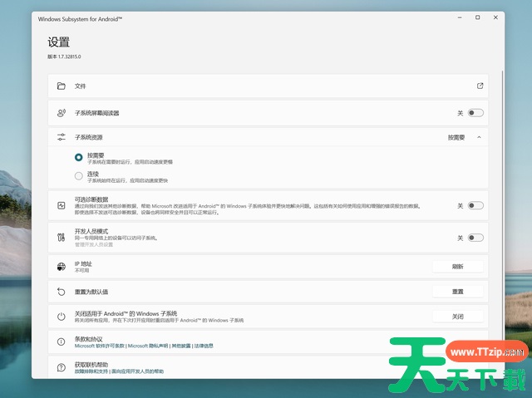Select the 连续 radio option
The height and width of the screenshot is (398, 532).
[x=79, y=175]
